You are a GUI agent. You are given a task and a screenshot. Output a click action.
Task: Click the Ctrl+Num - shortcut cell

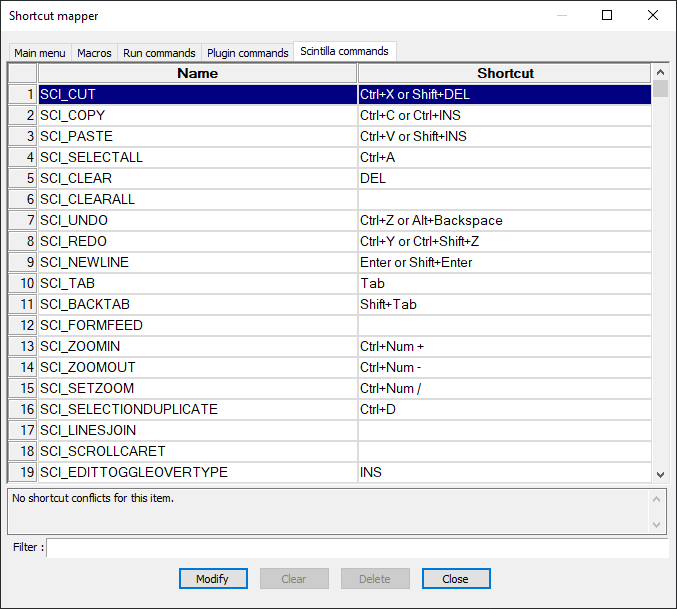tap(505, 367)
